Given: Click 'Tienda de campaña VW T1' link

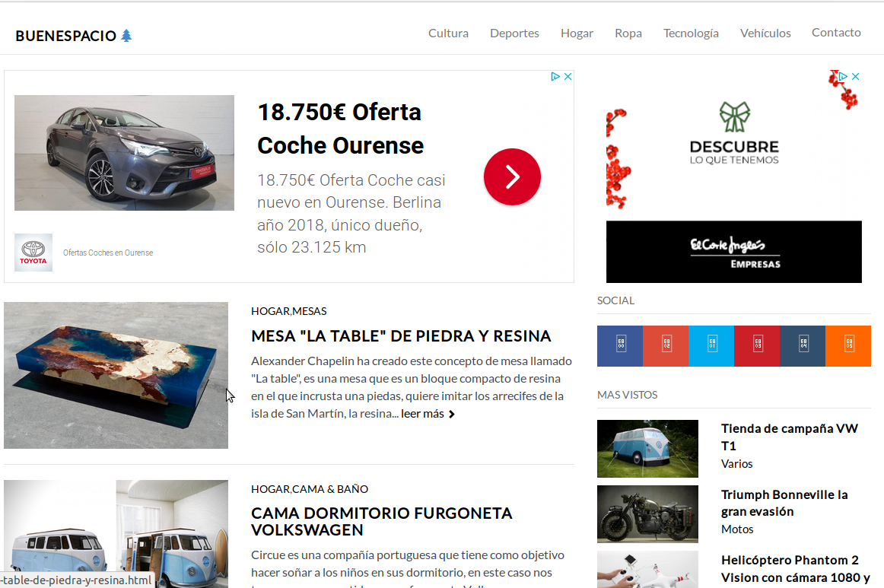Looking at the screenshot, I should (789, 437).
